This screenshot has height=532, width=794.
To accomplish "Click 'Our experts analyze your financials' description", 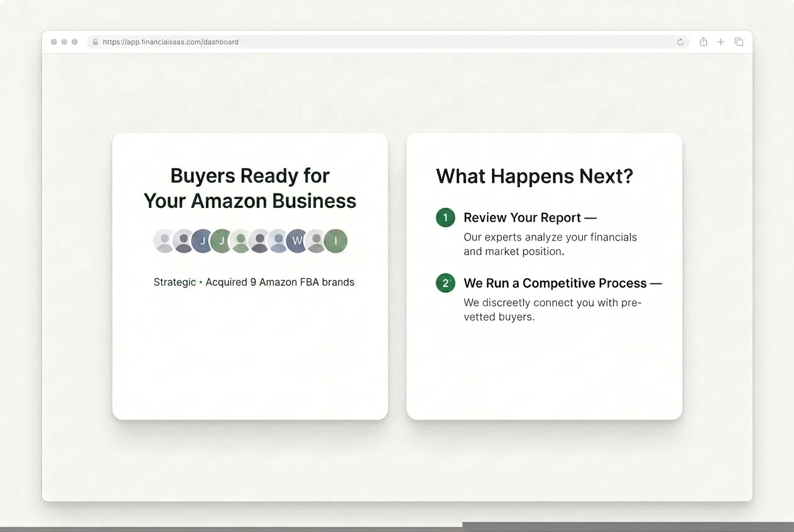I will click(550, 244).
